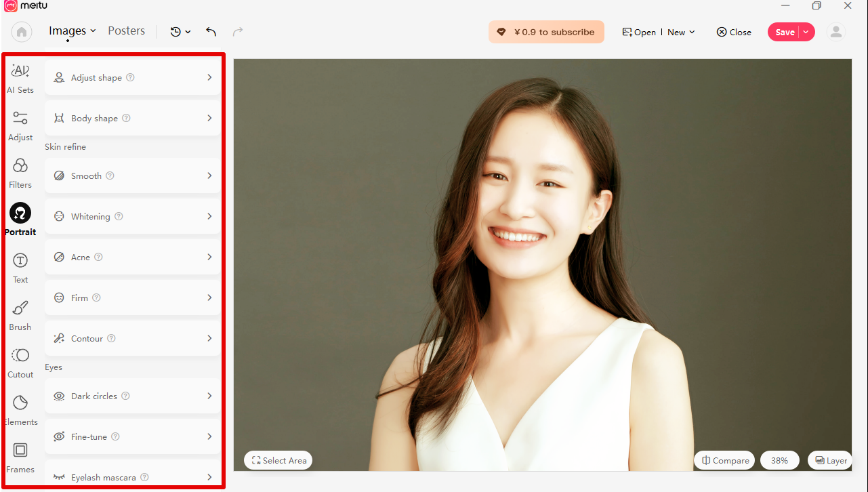Expand the Whitening option arrow
This screenshot has height=492, width=868.
[209, 216]
